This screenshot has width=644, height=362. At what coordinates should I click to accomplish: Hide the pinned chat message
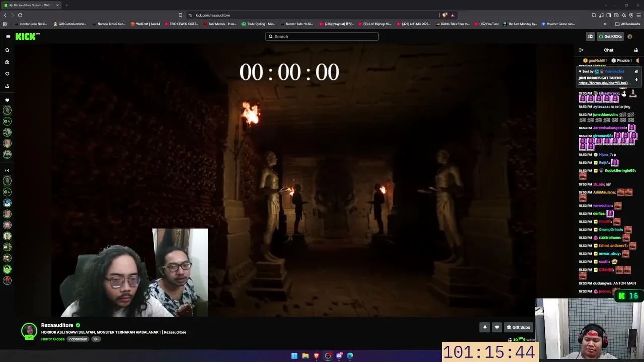(x=636, y=72)
